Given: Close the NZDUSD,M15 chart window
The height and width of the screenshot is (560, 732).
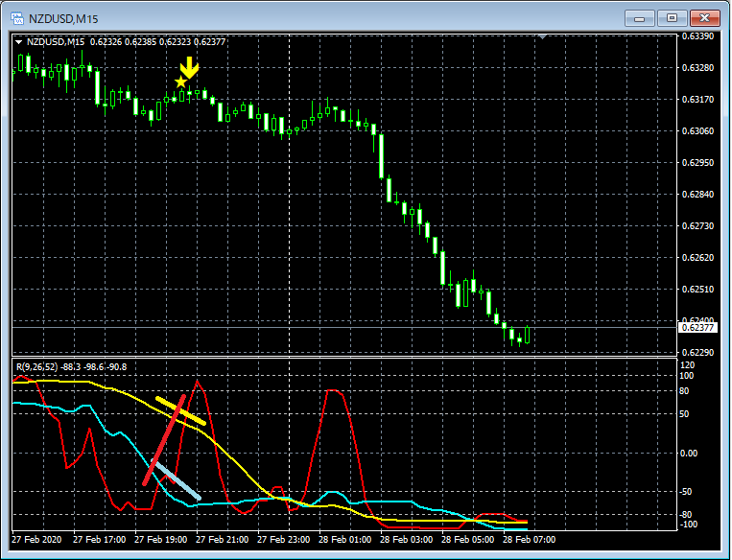Looking at the screenshot, I should click(703, 18).
